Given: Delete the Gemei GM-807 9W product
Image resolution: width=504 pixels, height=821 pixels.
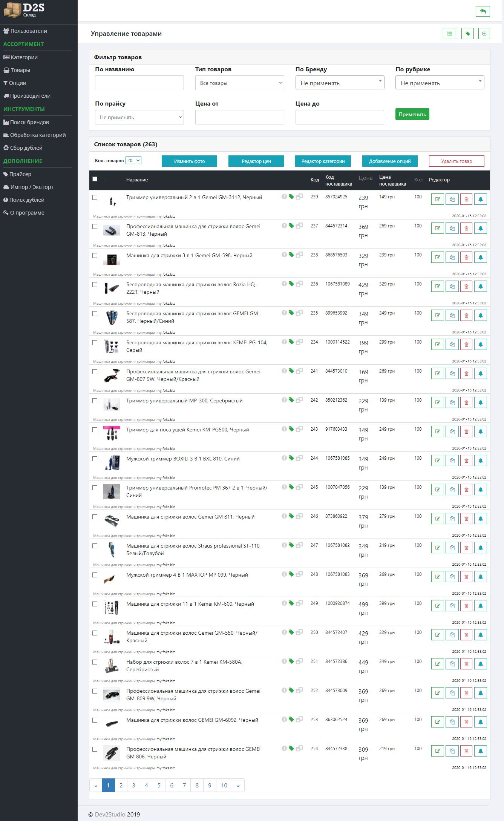Looking at the screenshot, I should pos(466,374).
